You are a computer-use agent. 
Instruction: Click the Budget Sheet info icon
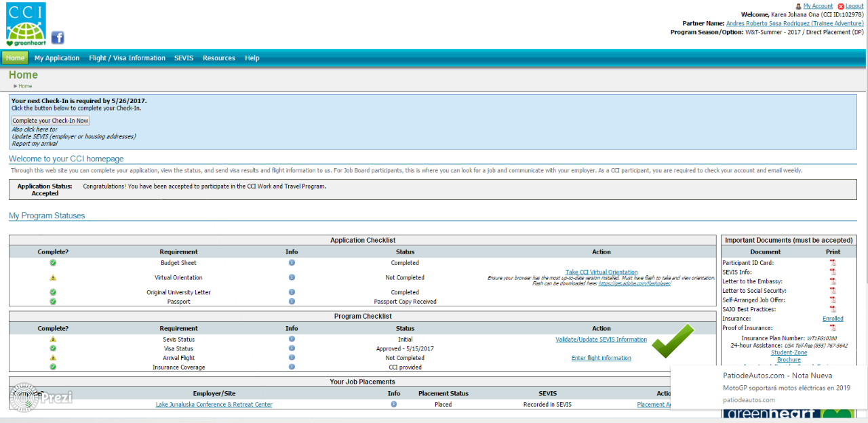(292, 263)
